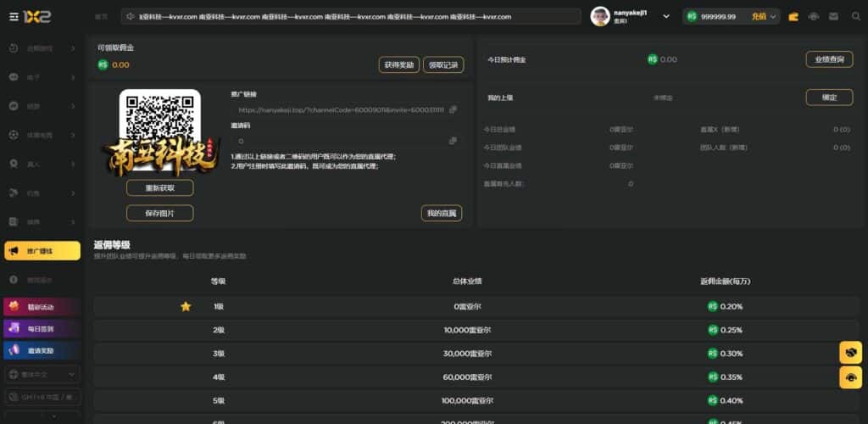Click the R$ coin icon beside 0.30%
Screen dimensions: 868x424
(x=712, y=353)
